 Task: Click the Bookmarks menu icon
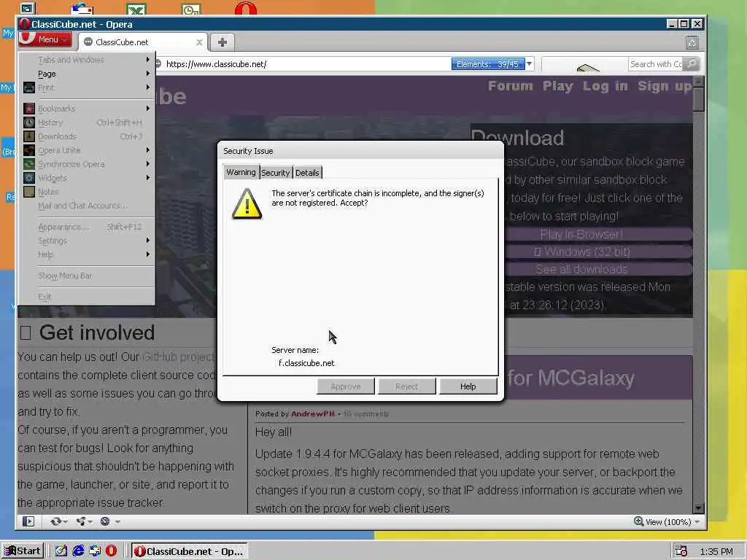[x=29, y=109]
